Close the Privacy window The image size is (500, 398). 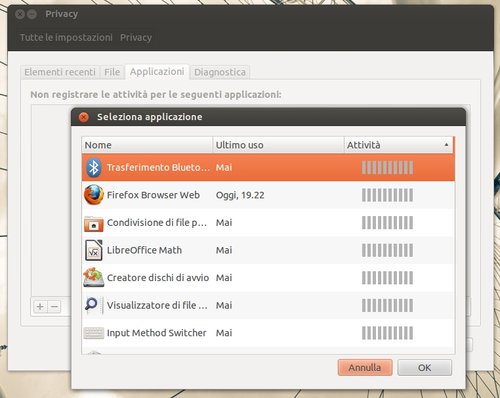tap(20, 14)
